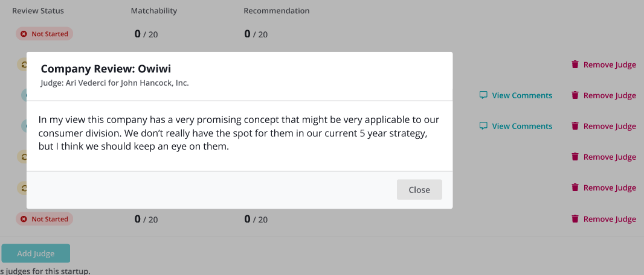This screenshot has width=644, height=275.
Task: Click trash icon in bottom Not Started row
Action: tap(575, 219)
